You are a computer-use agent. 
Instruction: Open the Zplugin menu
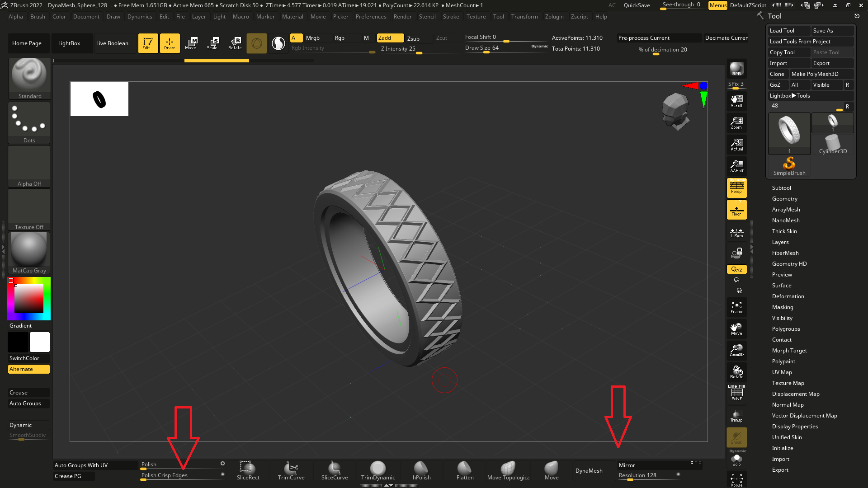tap(554, 17)
